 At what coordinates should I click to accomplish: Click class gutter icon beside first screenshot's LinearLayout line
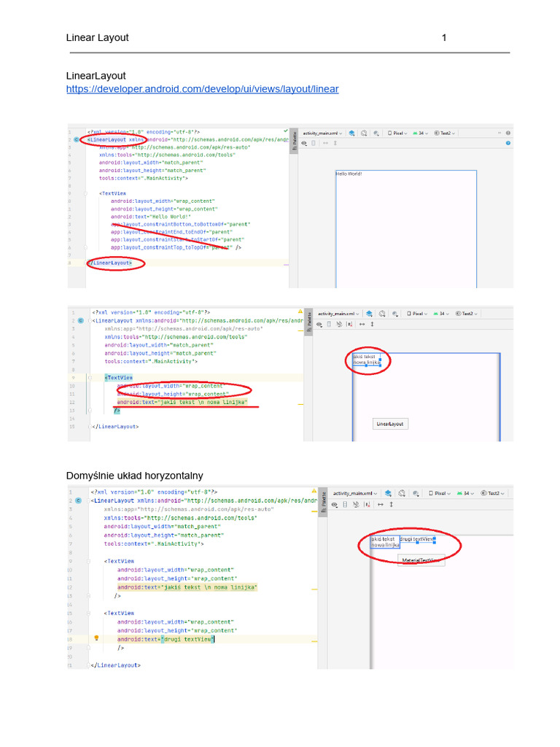(76, 139)
